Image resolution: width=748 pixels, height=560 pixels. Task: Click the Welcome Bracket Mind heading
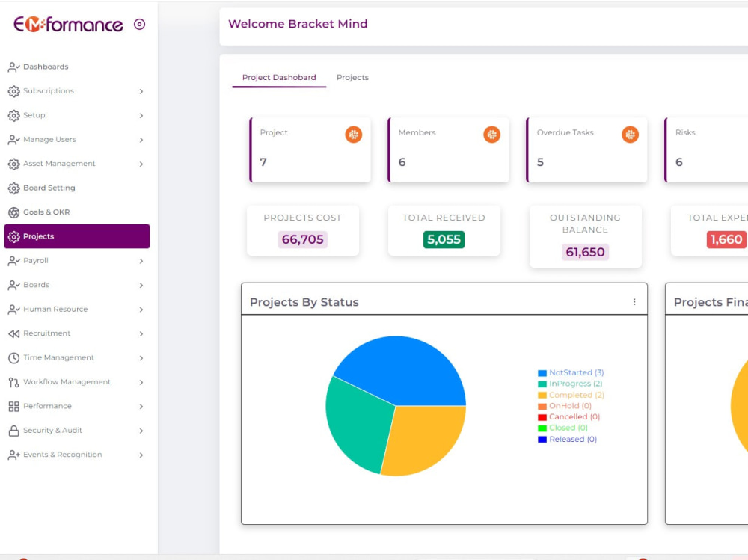point(298,24)
